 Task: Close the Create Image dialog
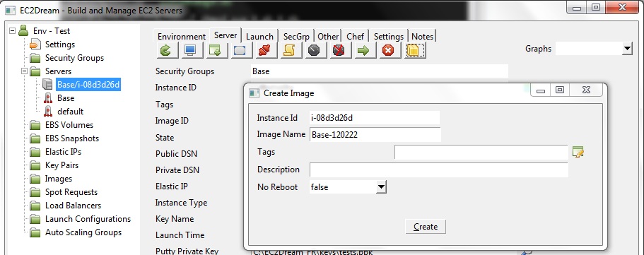pos(587,90)
